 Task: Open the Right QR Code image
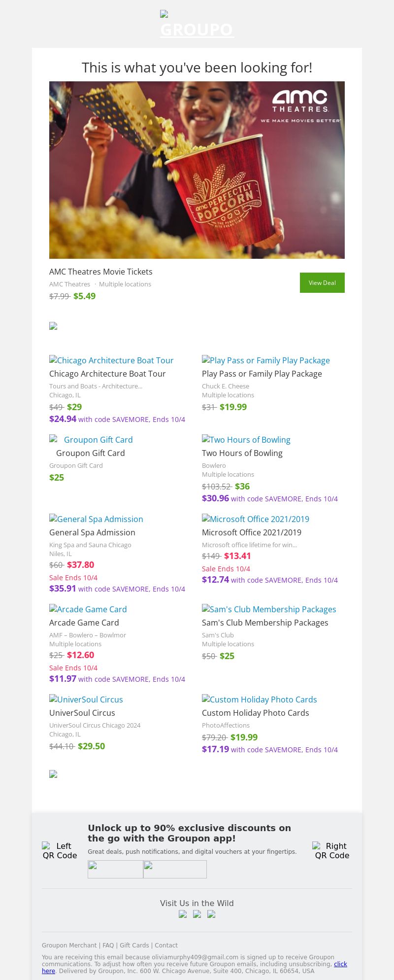[x=332, y=850]
